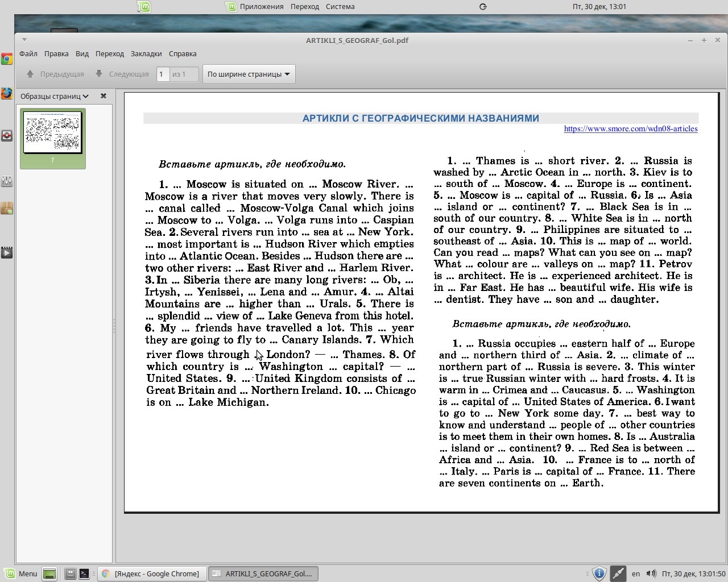The width and height of the screenshot is (728, 582).
Task: Click the АРТИКЛИ С ГЕОГРАФИЧЕСКИМИ НАЗВАНИЯМИ heading
Action: 421,118
